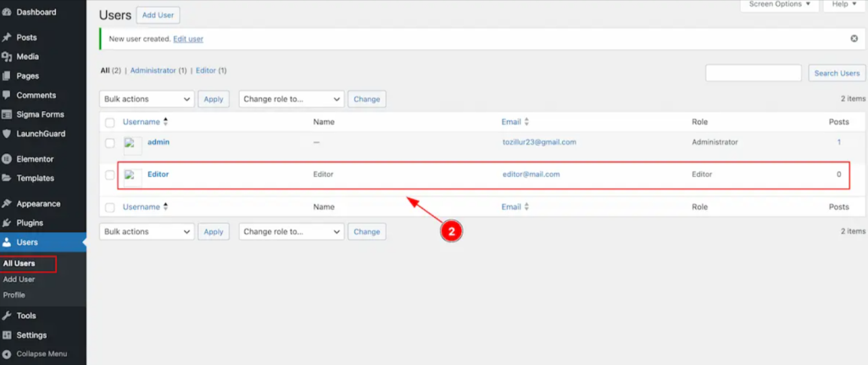Open the Profile submenu item

point(14,295)
